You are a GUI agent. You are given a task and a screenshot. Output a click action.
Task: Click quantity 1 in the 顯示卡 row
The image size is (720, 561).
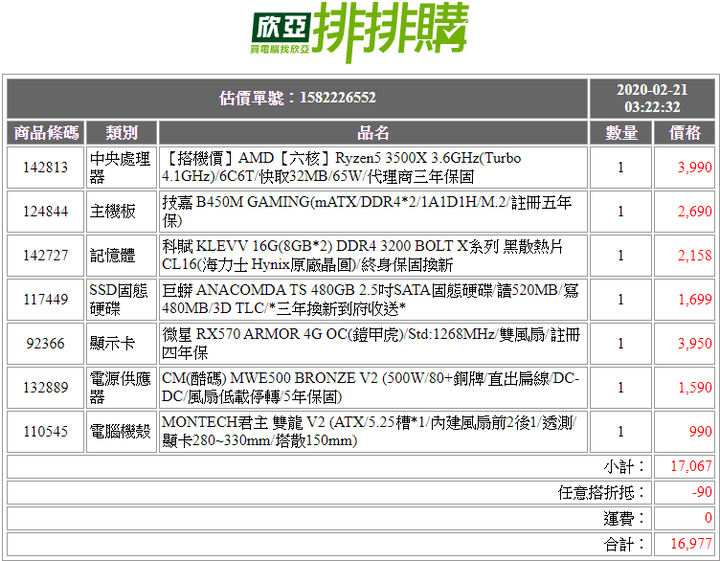pos(621,343)
